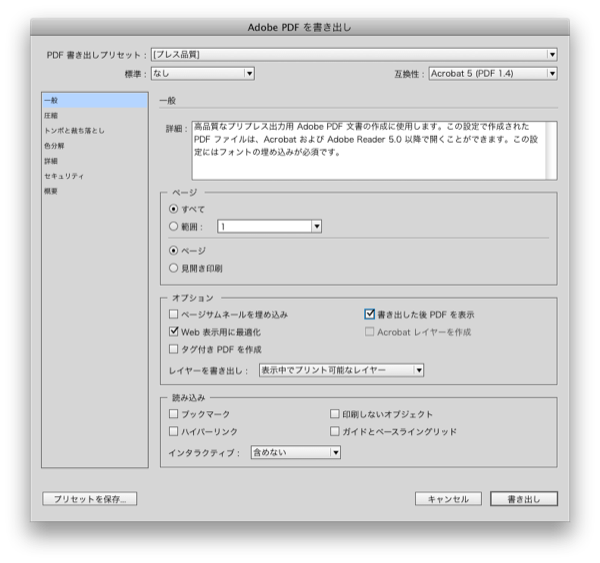Uncheck Web表示用に最適化

(x=174, y=331)
